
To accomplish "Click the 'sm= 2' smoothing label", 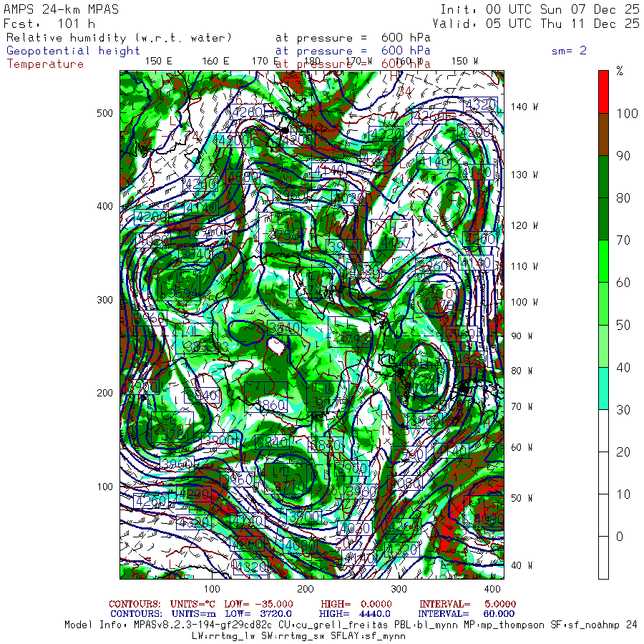I will coord(570,51).
